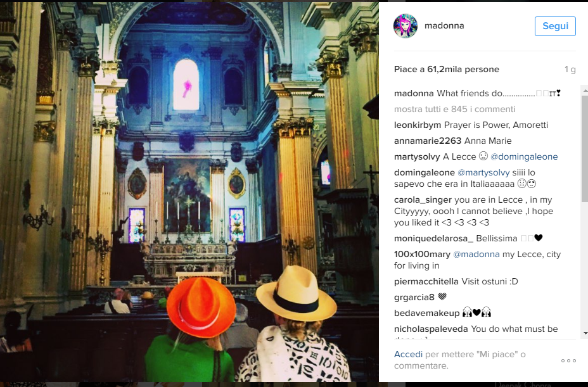The height and width of the screenshot is (387, 588).
Task: Open @domingaleone mention in martysolvy's comment
Action: (524, 156)
